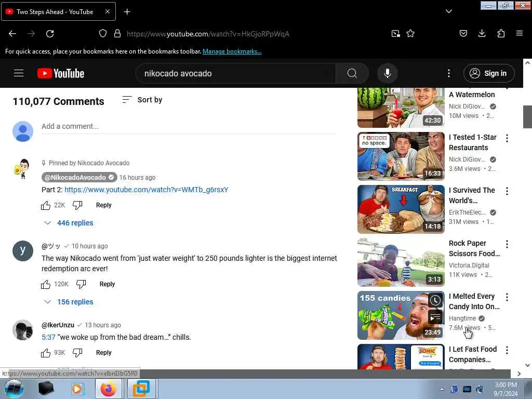Viewport: 532px width, 399px height.
Task: Click the Sign in button
Action: point(489,73)
